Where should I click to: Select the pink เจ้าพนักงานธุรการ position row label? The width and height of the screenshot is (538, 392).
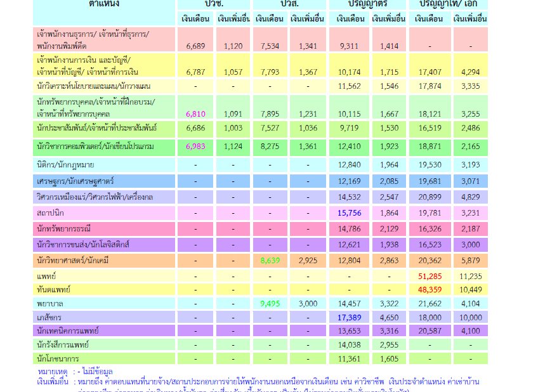point(93,39)
